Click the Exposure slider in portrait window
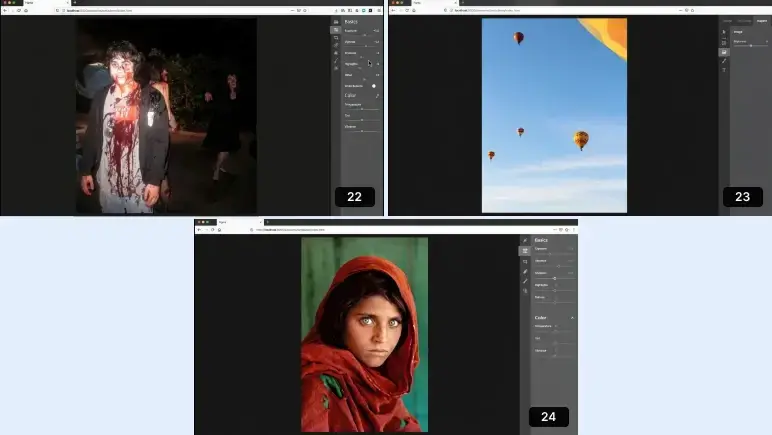Screen dimensions: 772x435 click(554, 254)
